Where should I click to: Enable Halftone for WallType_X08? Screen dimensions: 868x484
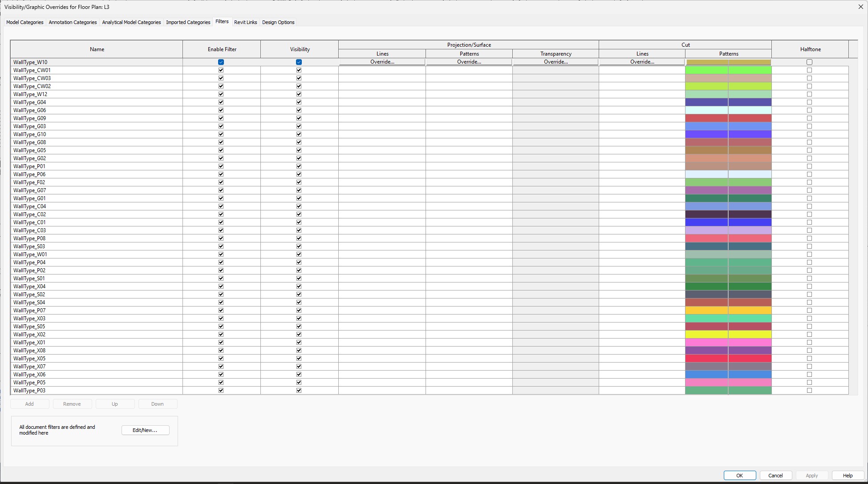pyautogui.click(x=809, y=351)
